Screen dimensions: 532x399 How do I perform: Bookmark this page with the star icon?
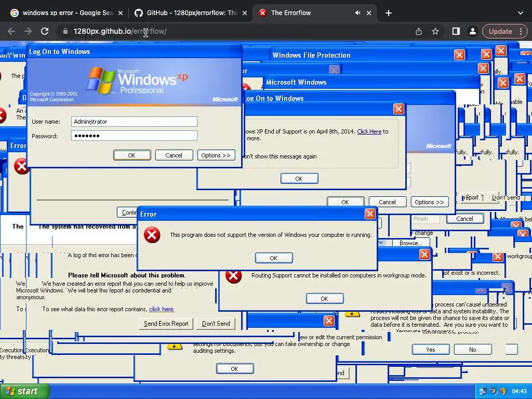tap(435, 31)
